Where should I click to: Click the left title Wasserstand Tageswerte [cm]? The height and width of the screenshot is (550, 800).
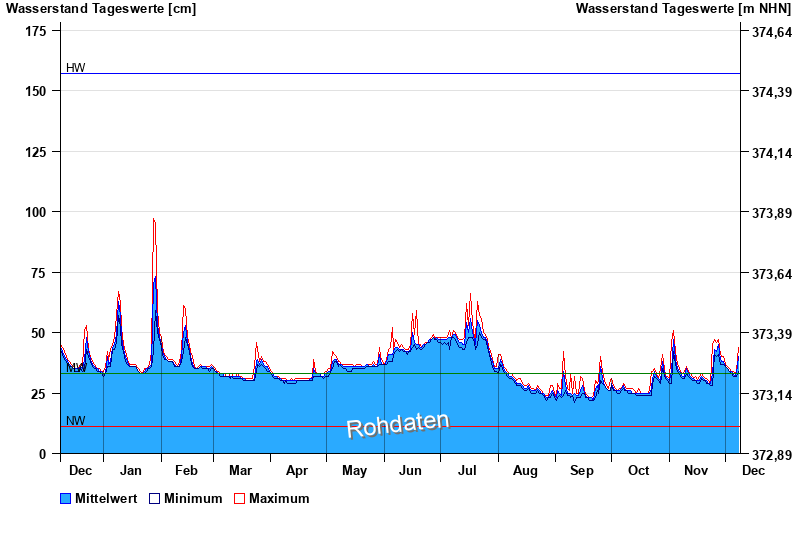[x=101, y=9]
